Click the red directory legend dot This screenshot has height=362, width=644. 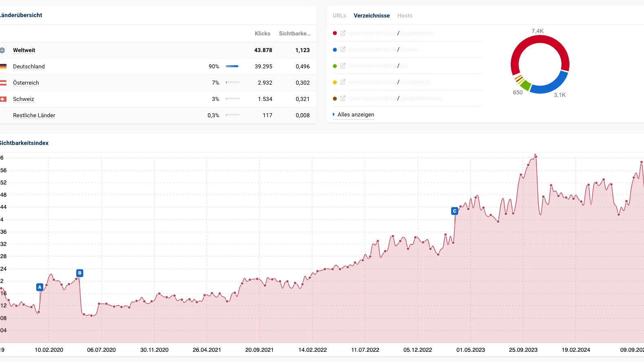coord(335,33)
